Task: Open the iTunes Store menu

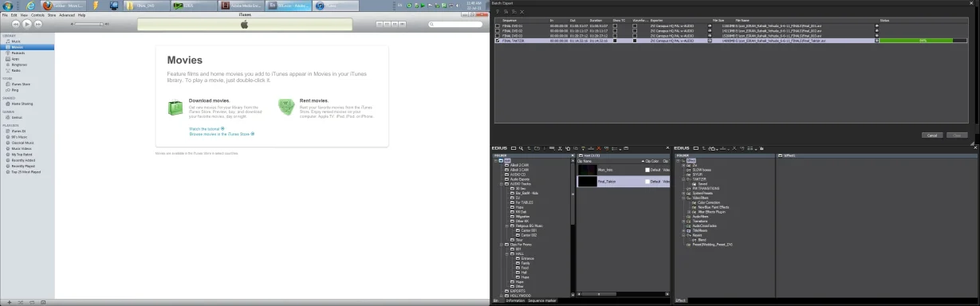Action: tap(52, 15)
